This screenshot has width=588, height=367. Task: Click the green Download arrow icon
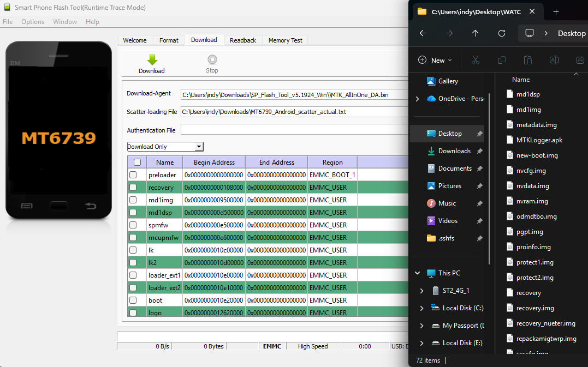(152, 60)
